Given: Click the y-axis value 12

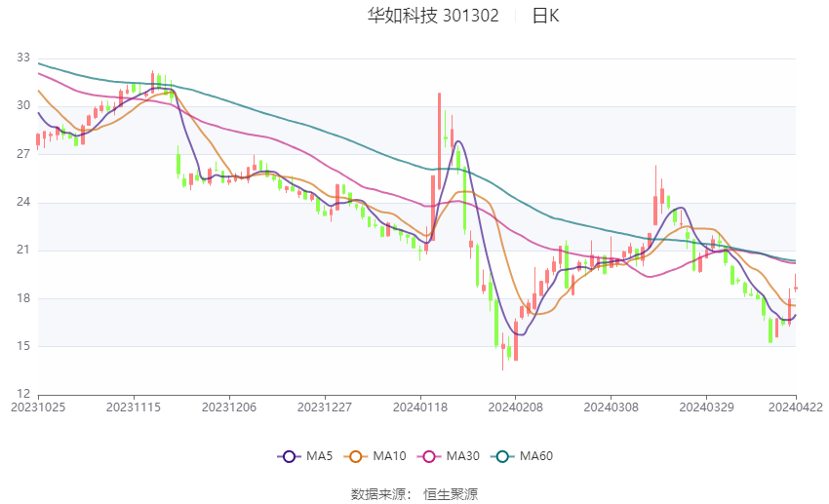Looking at the screenshot, I should (x=23, y=394).
